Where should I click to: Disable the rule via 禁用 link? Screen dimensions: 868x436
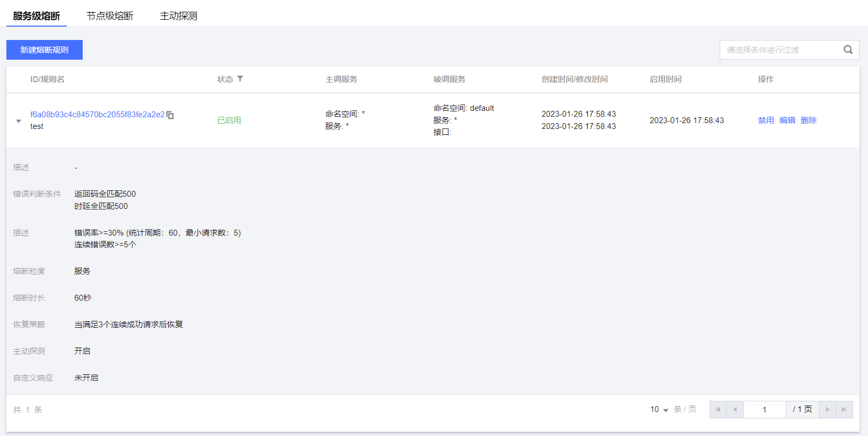(766, 120)
